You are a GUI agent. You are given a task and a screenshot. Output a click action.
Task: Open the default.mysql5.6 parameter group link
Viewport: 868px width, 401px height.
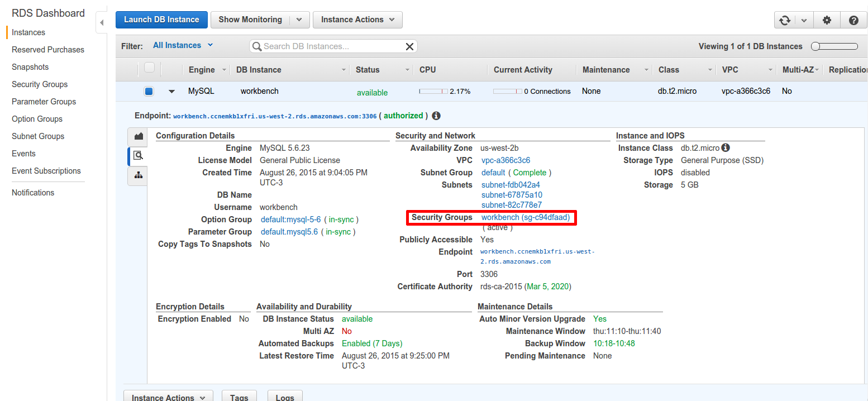pyautogui.click(x=289, y=232)
